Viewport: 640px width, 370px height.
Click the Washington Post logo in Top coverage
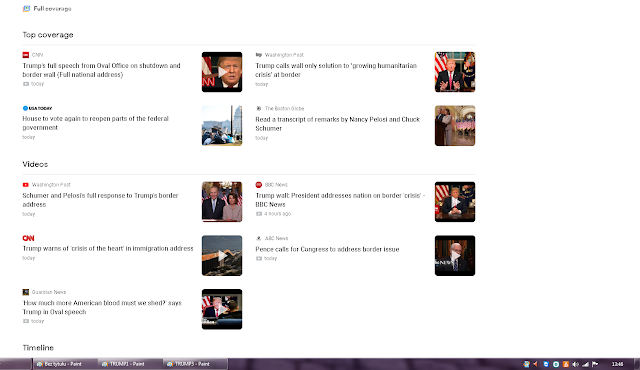pyautogui.click(x=258, y=55)
